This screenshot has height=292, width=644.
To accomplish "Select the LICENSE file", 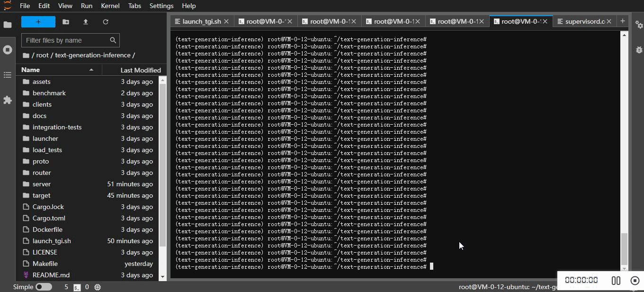I will click(87, 252).
